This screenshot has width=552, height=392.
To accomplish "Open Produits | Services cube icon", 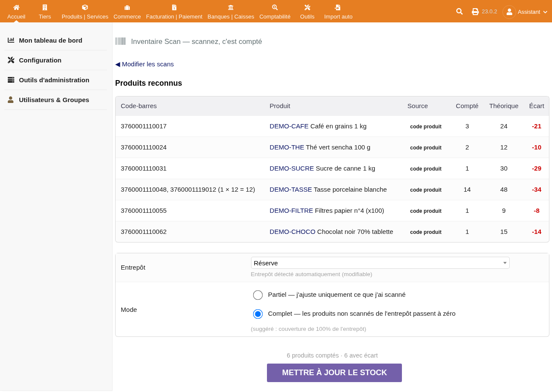I will [x=85, y=7].
